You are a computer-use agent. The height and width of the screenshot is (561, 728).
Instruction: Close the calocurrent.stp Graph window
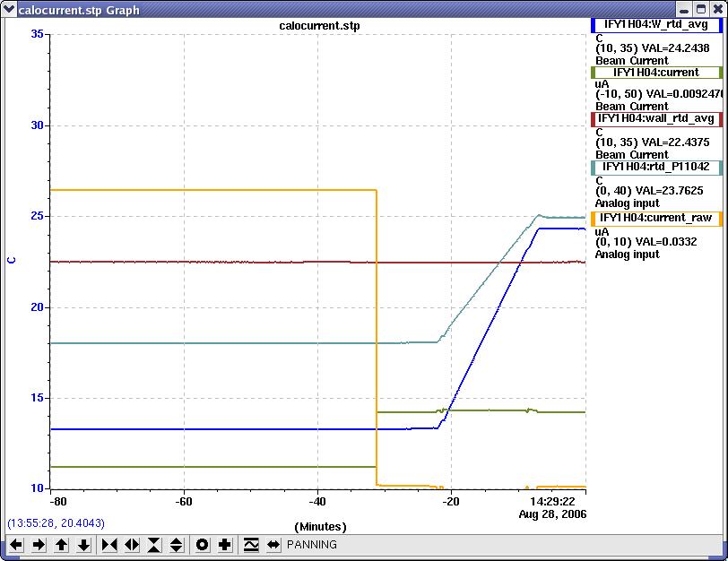point(717,9)
